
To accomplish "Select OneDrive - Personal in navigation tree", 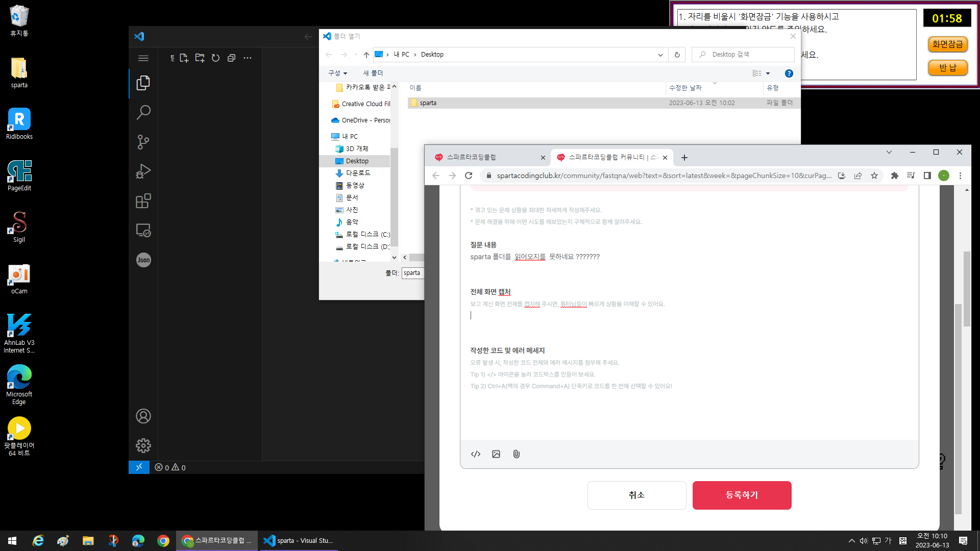I will (x=359, y=120).
